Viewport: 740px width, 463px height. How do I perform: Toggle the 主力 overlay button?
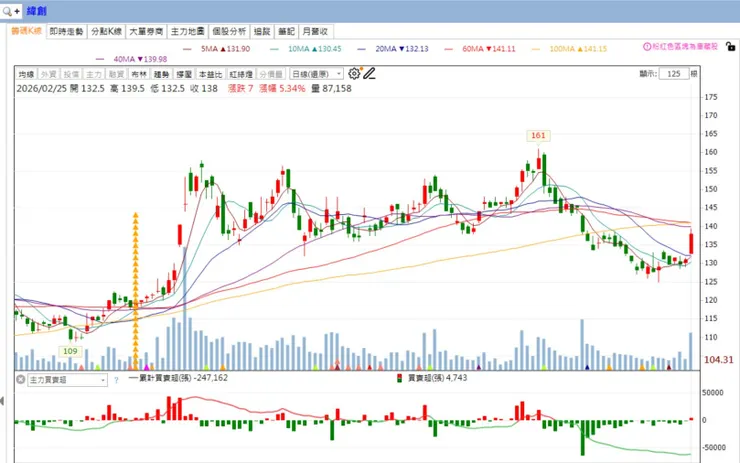93,75
